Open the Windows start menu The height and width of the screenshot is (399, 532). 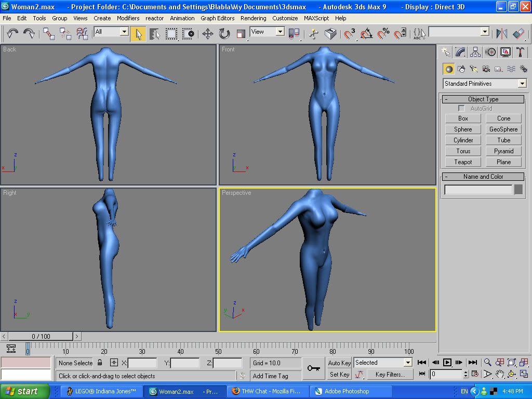coord(25,391)
